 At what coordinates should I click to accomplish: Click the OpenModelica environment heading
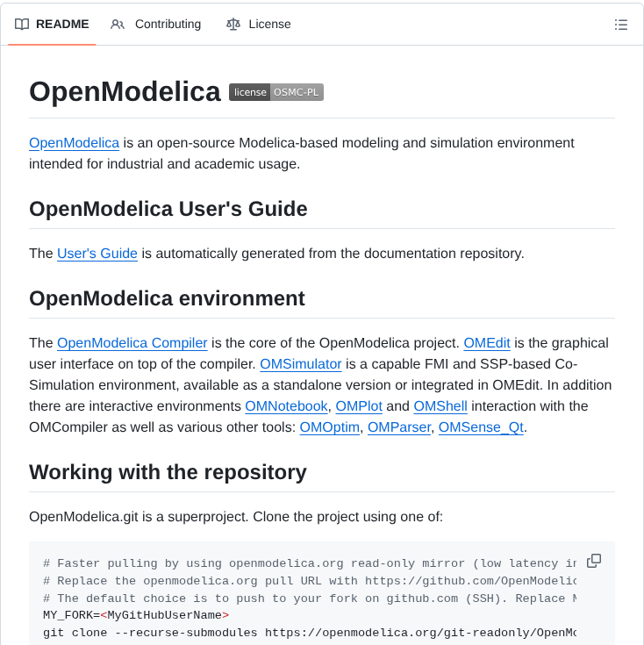click(x=167, y=298)
